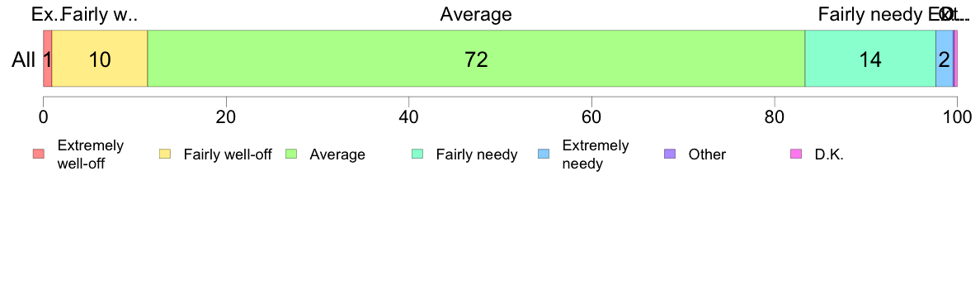Click the pink D.K. segment at bar end
Image resolution: width=980 pixels, height=304 pixels.
[955, 58]
